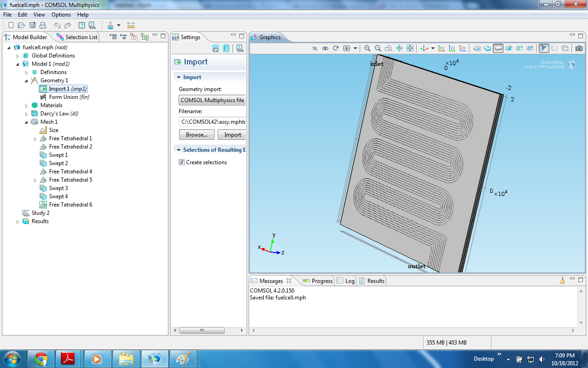Click the Open file folder icon

pyautogui.click(x=22, y=25)
